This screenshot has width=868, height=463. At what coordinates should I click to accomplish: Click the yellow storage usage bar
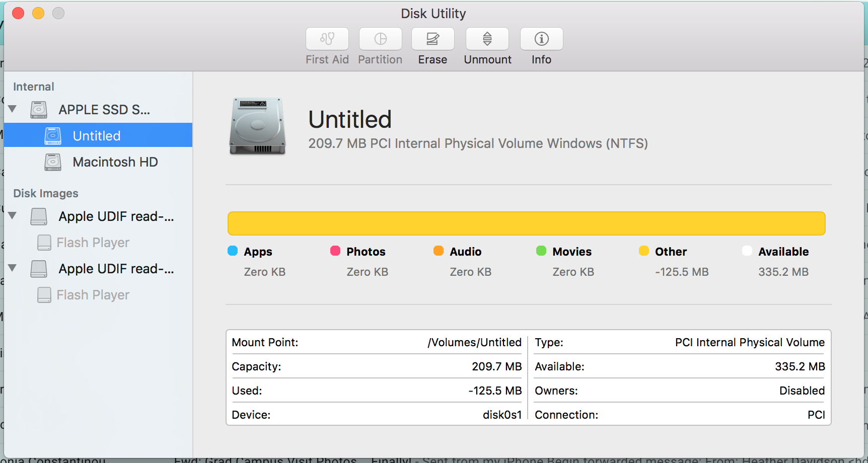[x=526, y=223]
